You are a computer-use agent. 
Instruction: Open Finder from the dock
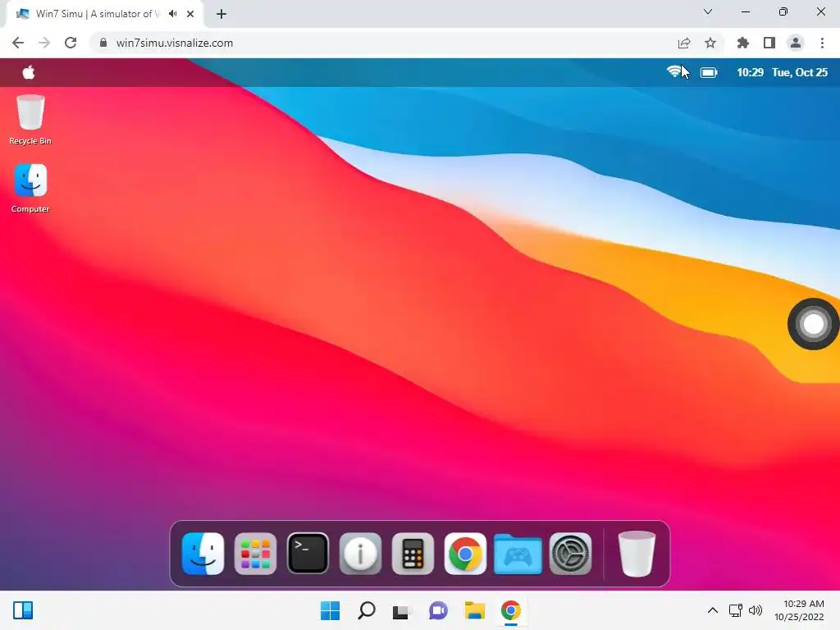[203, 554]
